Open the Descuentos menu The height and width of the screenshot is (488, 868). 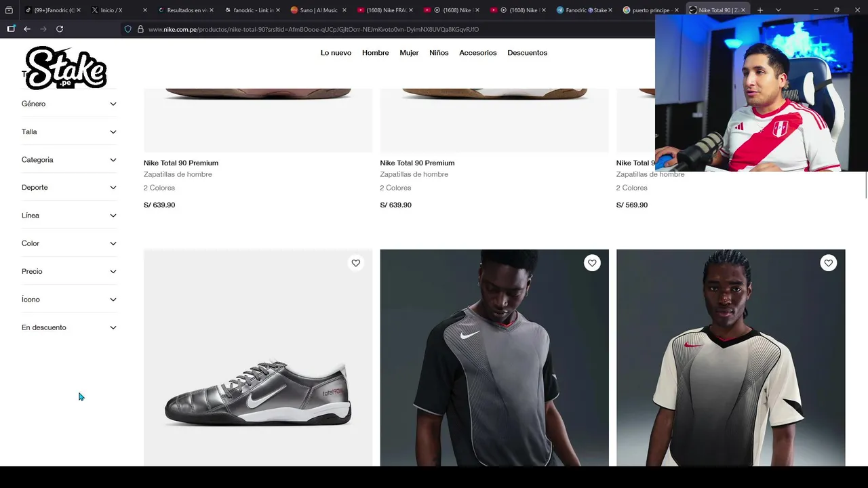click(x=527, y=53)
